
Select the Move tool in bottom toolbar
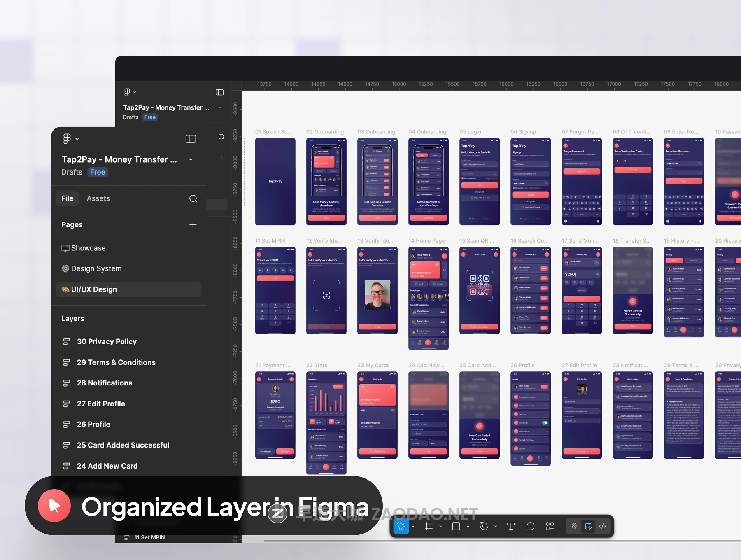click(401, 526)
